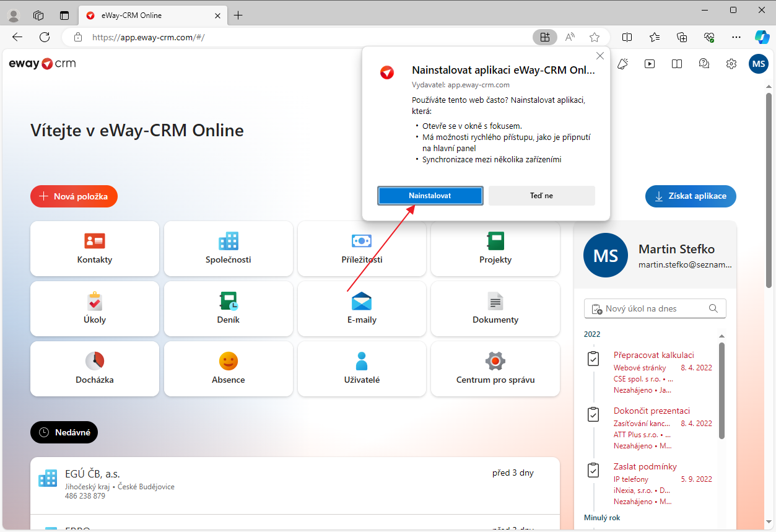
Task: Mark Dokončit prezentaci task as complete
Action: pyautogui.click(x=593, y=415)
